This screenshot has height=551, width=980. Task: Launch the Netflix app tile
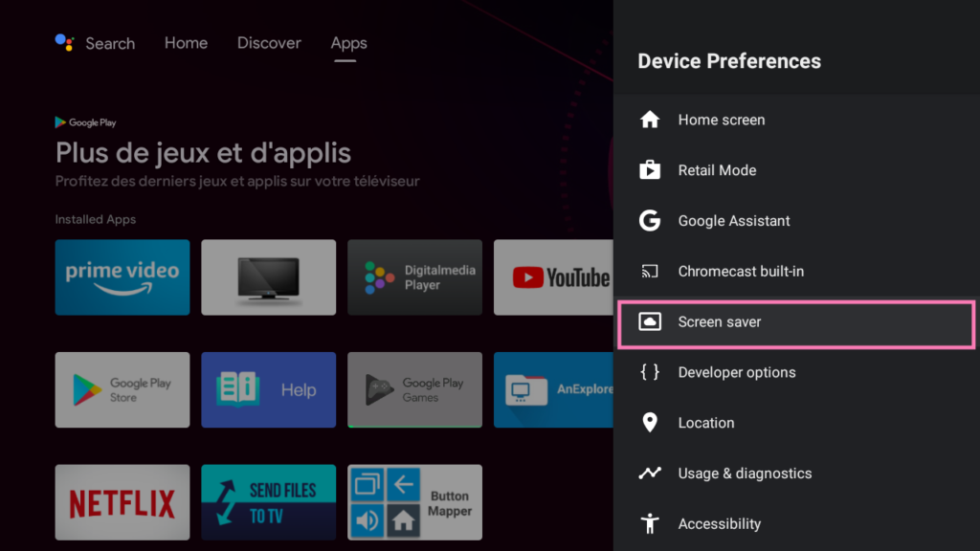pos(122,502)
